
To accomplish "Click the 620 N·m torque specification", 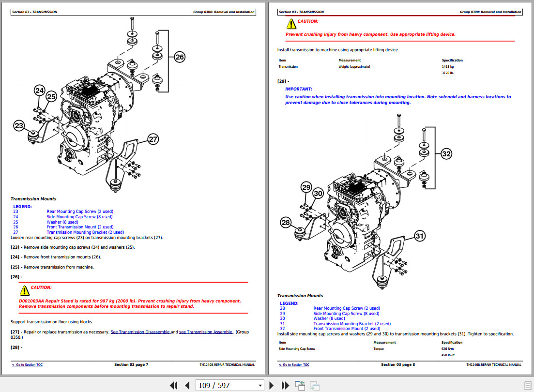I will click(x=447, y=349).
